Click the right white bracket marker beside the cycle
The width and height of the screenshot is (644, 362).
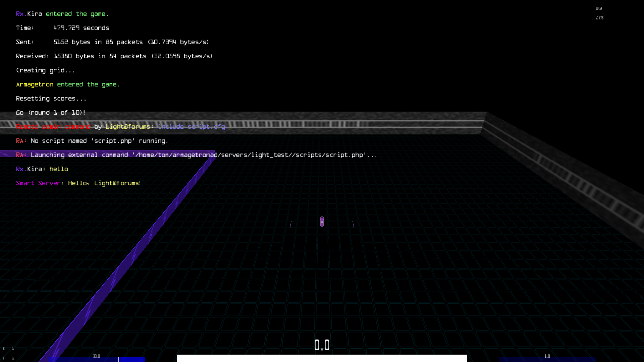click(x=345, y=222)
